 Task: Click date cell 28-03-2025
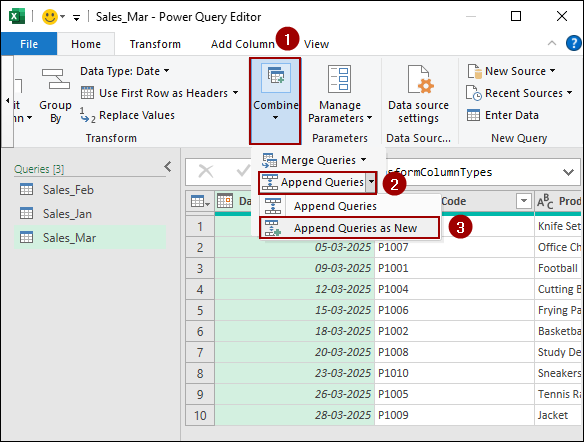[x=295, y=415]
